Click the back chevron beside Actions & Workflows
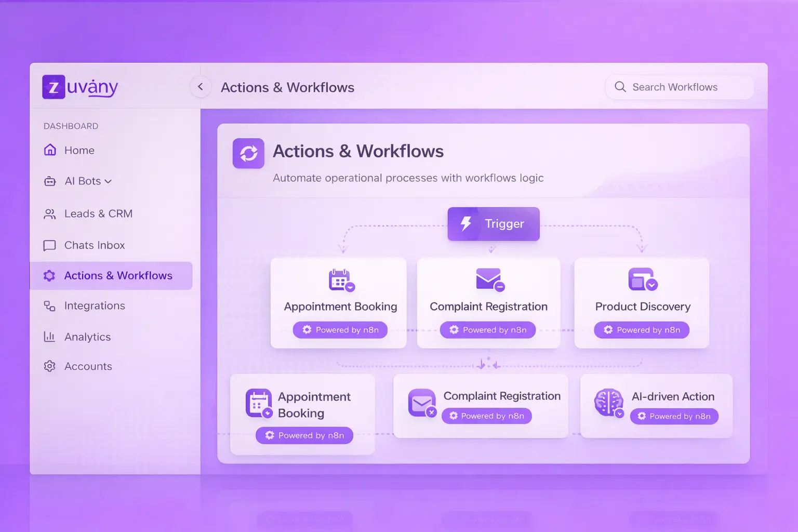Image resolution: width=798 pixels, height=532 pixels. [201, 87]
